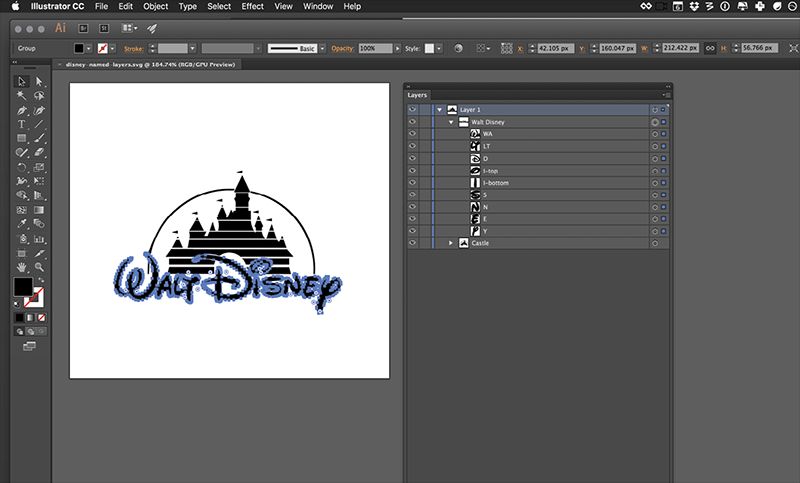Click the Opacity label link
Screen dimensions: 800x483
(343, 48)
